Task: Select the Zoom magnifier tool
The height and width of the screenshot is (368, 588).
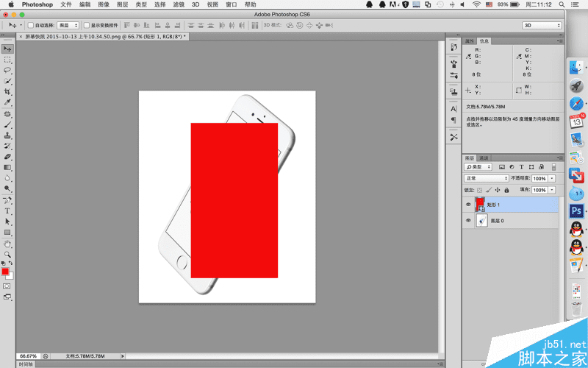Action: [x=7, y=254]
